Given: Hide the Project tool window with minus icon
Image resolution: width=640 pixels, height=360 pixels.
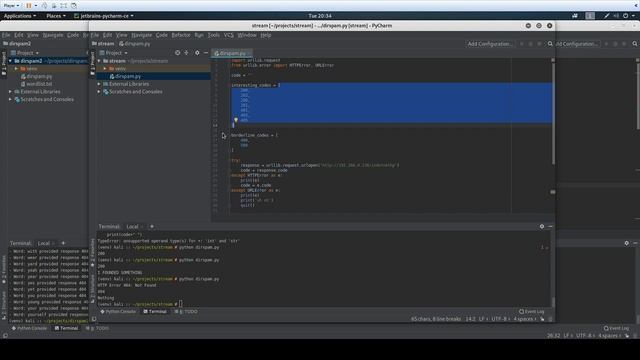Looking at the screenshot, I should tap(206, 53).
